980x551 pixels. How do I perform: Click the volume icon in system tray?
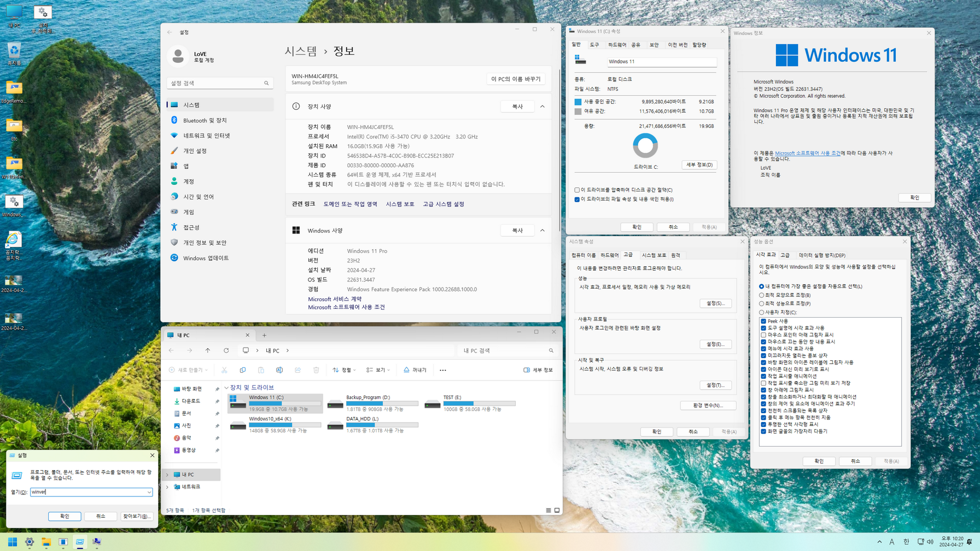pyautogui.click(x=930, y=542)
